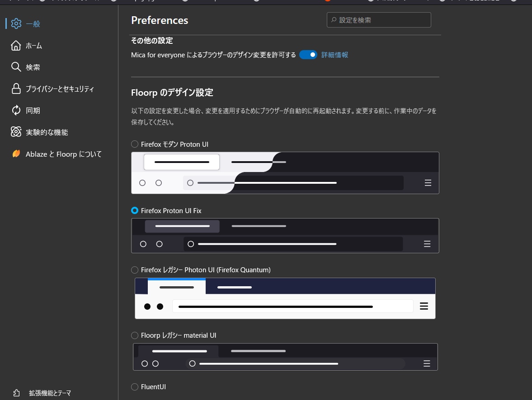The width and height of the screenshot is (532, 400).
Task: Click the Floorp のデザイン設定 heading
Action: coord(172,93)
